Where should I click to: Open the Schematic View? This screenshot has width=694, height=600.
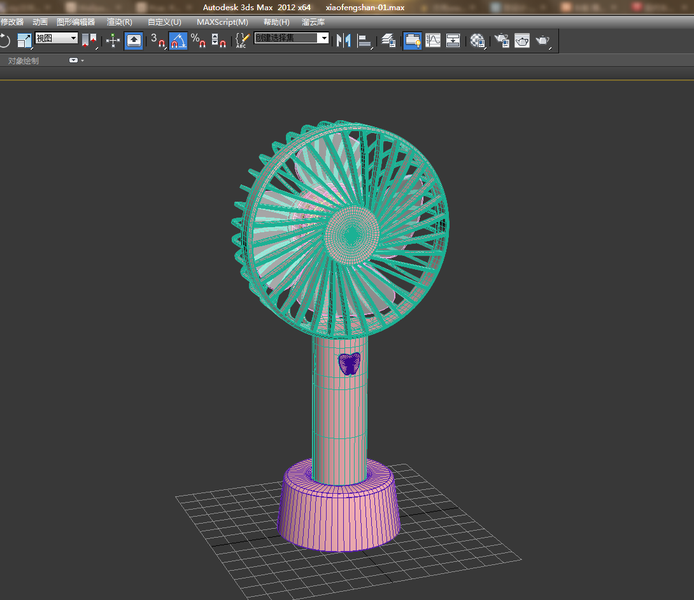click(453, 40)
